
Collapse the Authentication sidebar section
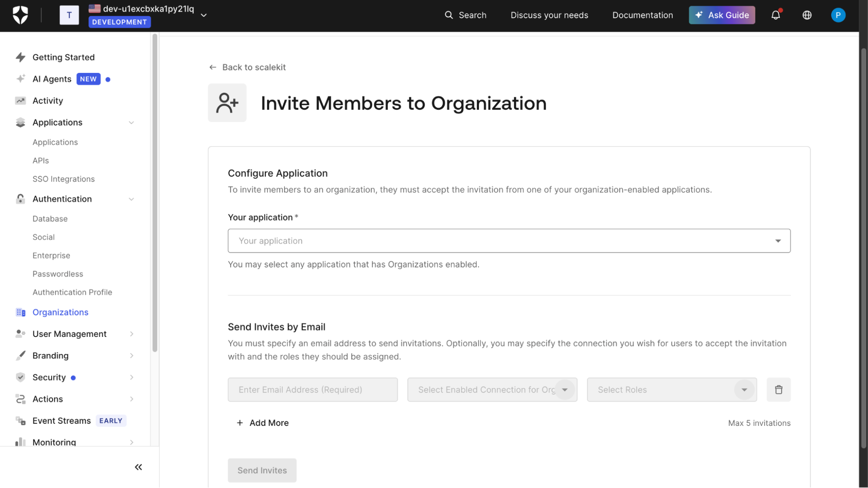click(x=131, y=199)
